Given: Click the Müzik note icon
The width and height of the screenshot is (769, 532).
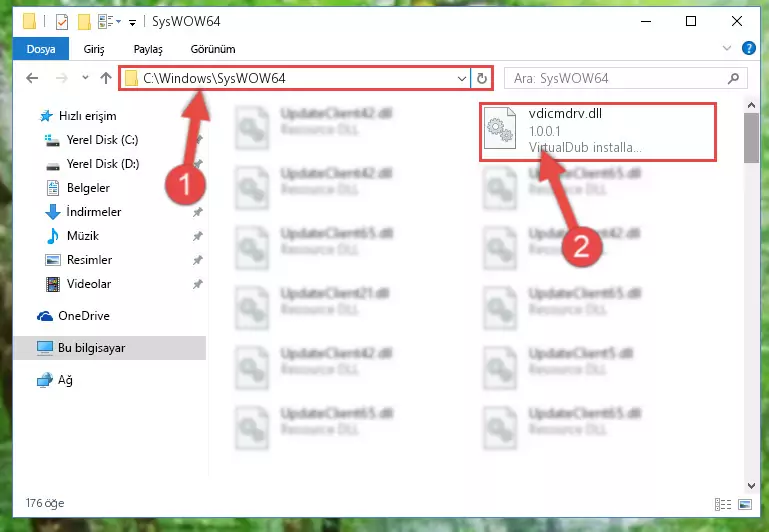Looking at the screenshot, I should (52, 236).
